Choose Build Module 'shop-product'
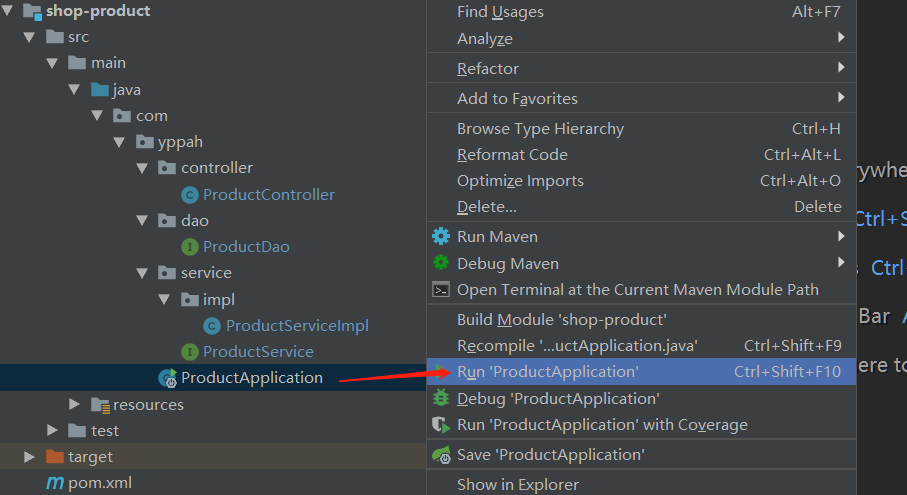The width and height of the screenshot is (907, 495). tap(641, 320)
